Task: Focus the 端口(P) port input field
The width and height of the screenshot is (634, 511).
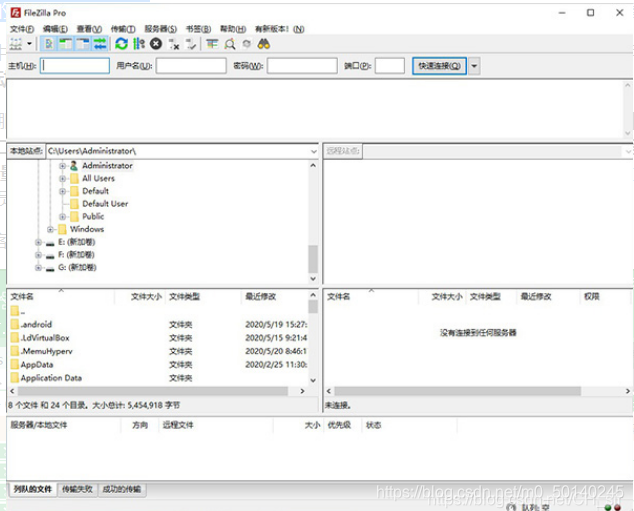Action: point(390,65)
